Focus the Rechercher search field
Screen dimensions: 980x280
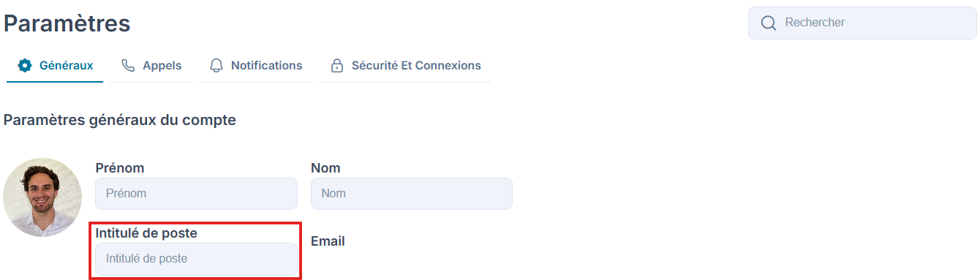(x=862, y=23)
